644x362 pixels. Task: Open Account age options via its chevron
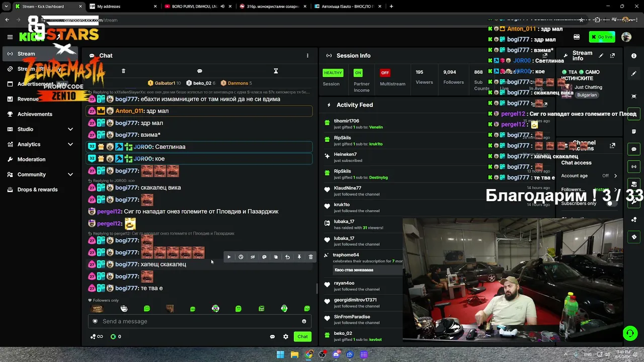615,176
